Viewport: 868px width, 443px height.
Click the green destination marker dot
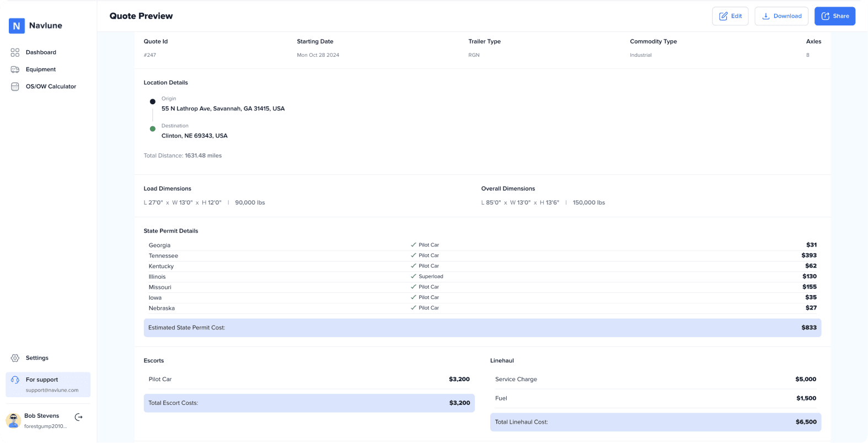coord(153,129)
